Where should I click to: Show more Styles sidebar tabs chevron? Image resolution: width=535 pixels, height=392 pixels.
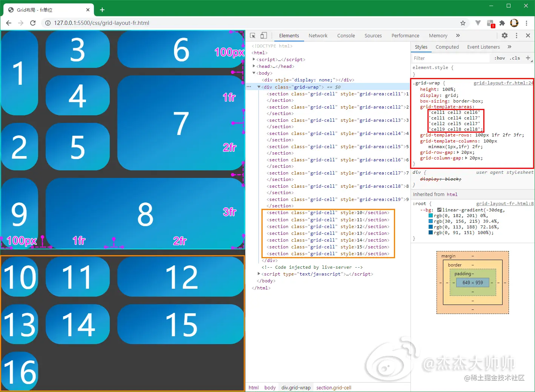click(x=510, y=47)
